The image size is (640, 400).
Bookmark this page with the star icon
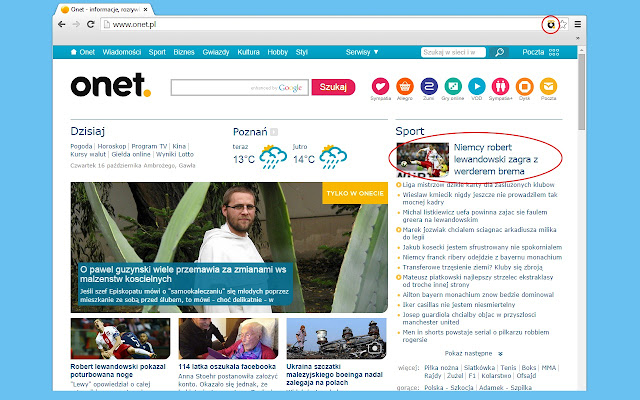click(563, 24)
